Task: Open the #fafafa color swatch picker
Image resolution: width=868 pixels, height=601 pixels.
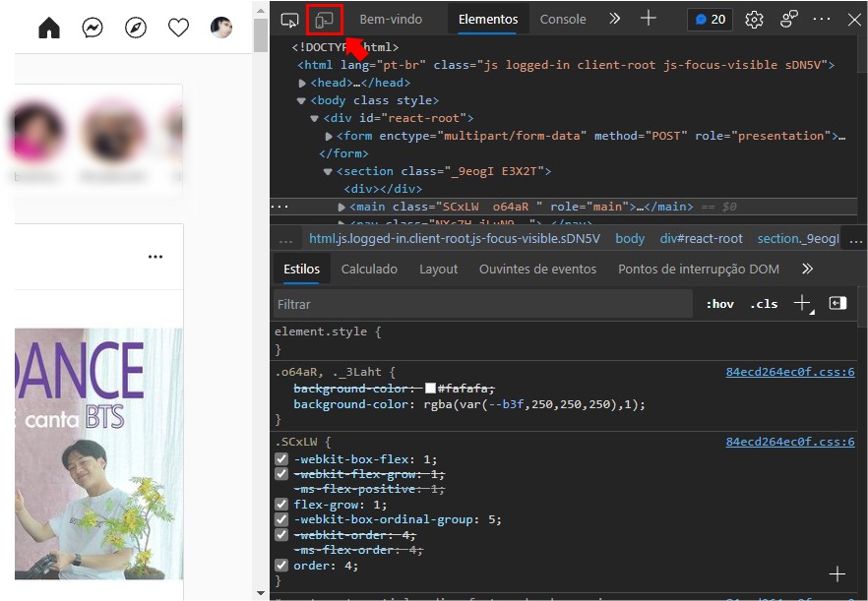Action: 429,389
